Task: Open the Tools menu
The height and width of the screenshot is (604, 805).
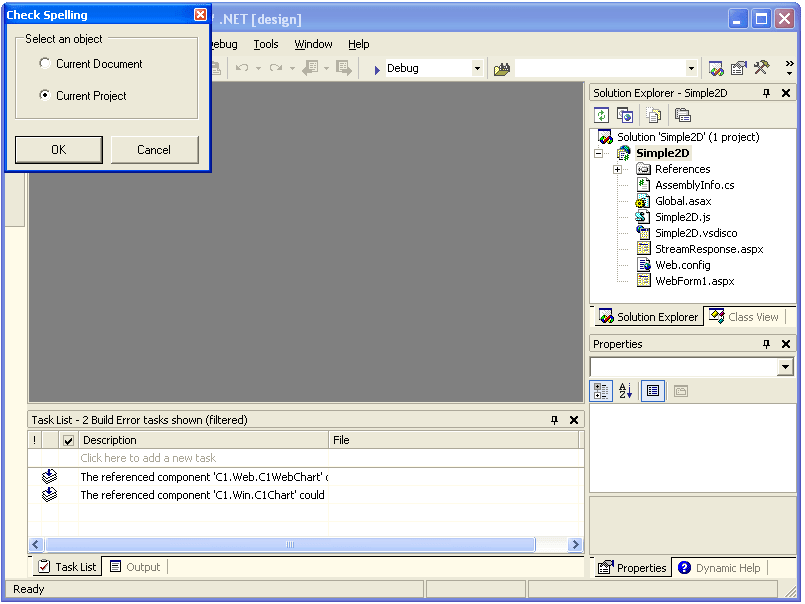Action: (x=265, y=44)
